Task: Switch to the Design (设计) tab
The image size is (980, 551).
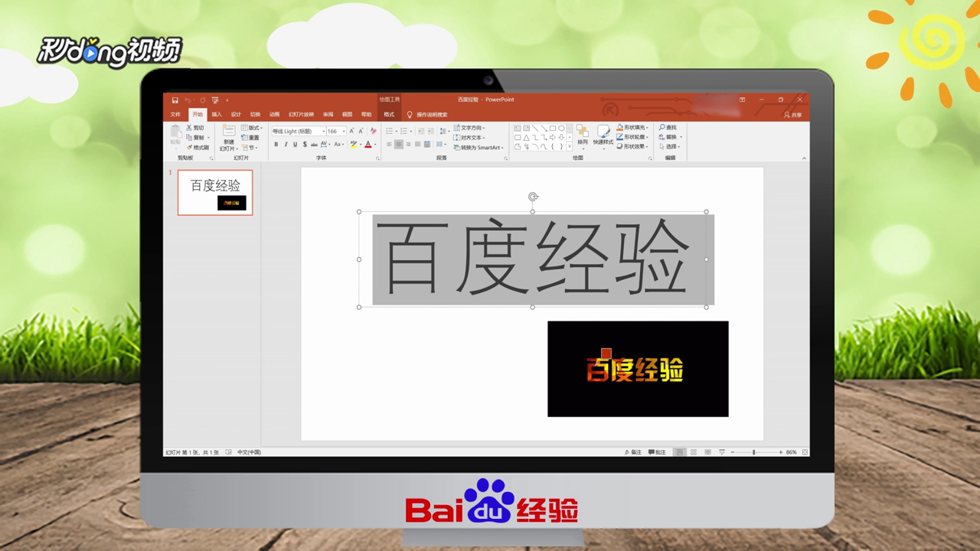Action: pyautogui.click(x=236, y=115)
